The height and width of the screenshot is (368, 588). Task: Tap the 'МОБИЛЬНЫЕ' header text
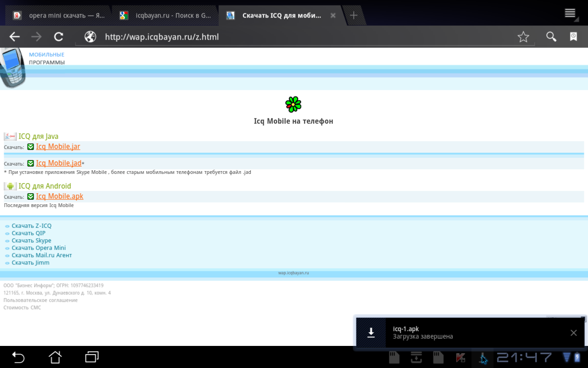coord(46,55)
